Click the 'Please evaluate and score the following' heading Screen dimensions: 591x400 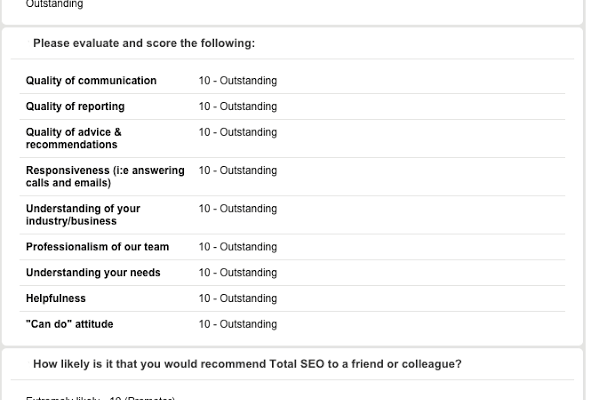pyautogui.click(x=144, y=43)
